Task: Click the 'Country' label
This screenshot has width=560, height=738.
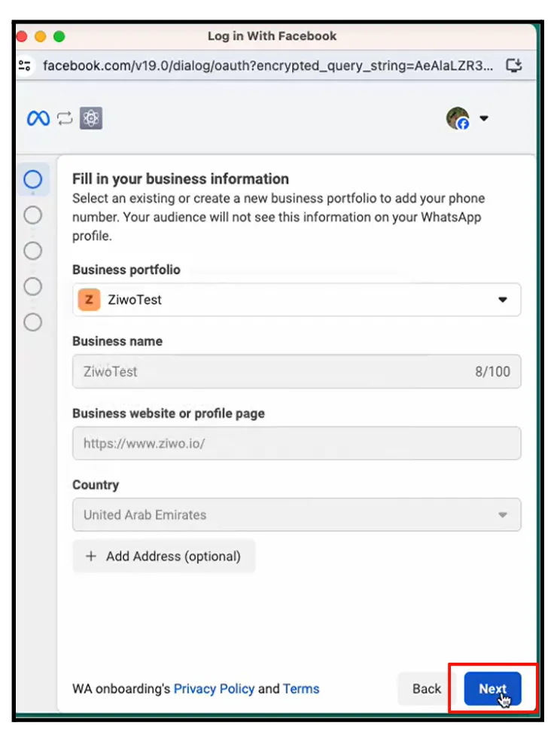Action: tap(96, 485)
